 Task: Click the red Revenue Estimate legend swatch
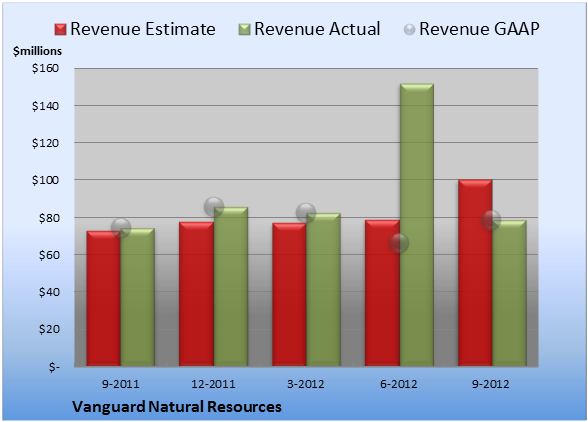[x=60, y=29]
